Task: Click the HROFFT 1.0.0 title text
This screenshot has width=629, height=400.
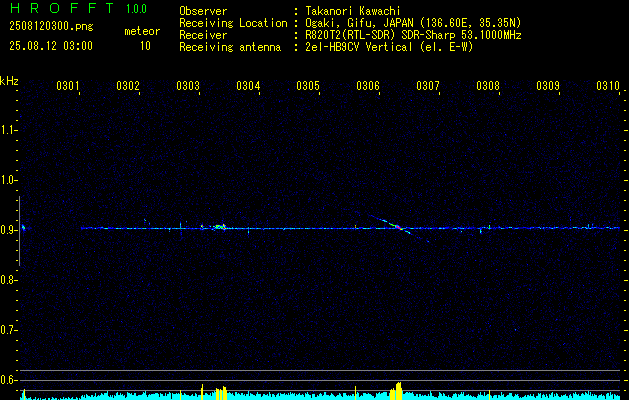Action: [78, 8]
